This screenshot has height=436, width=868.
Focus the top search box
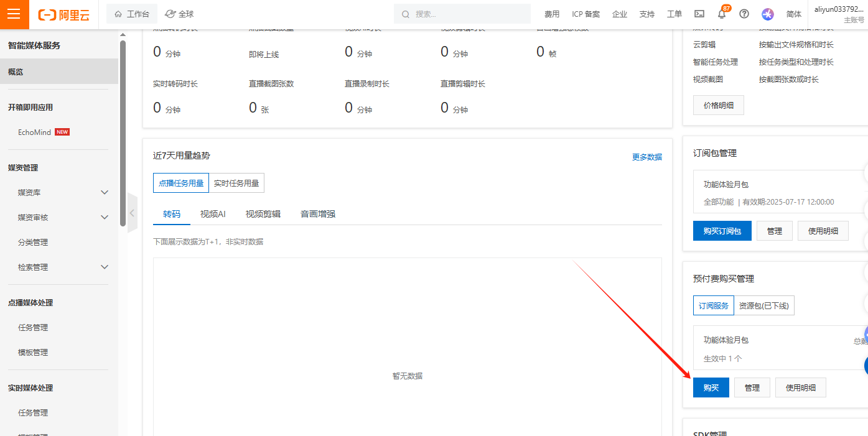462,14
